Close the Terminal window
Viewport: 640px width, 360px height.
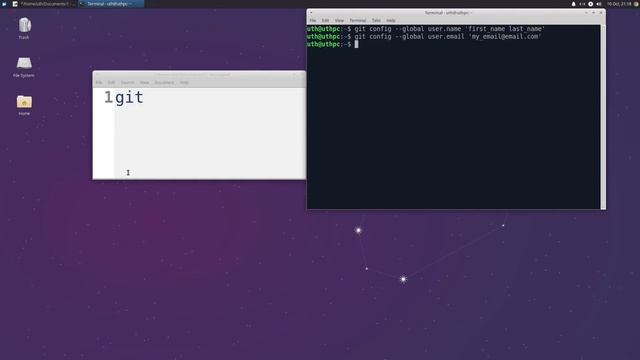601,13
